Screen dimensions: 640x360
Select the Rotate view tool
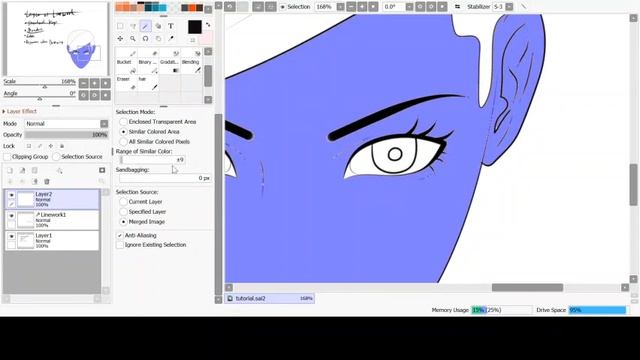coord(145,38)
